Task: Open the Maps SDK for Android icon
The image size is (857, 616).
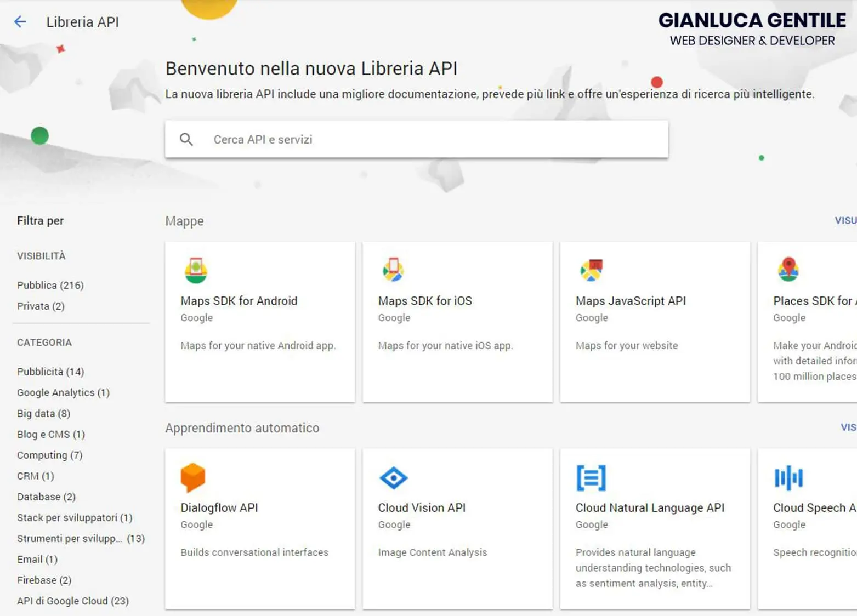Action: 197,269
